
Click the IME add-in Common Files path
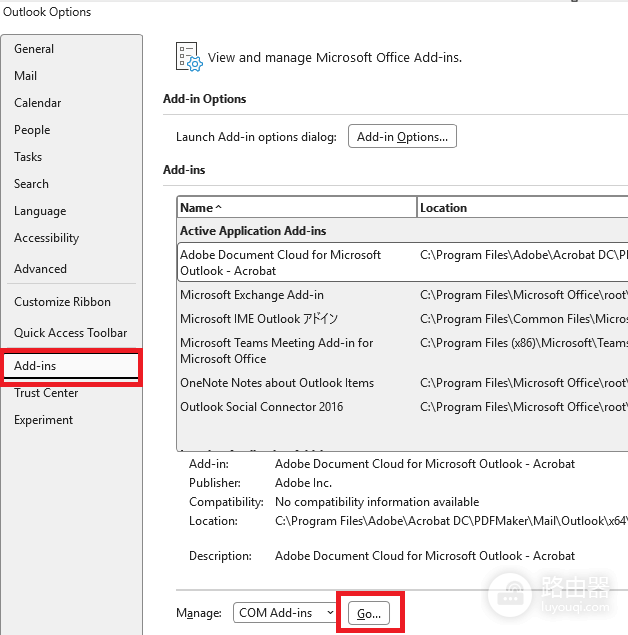(x=524, y=319)
